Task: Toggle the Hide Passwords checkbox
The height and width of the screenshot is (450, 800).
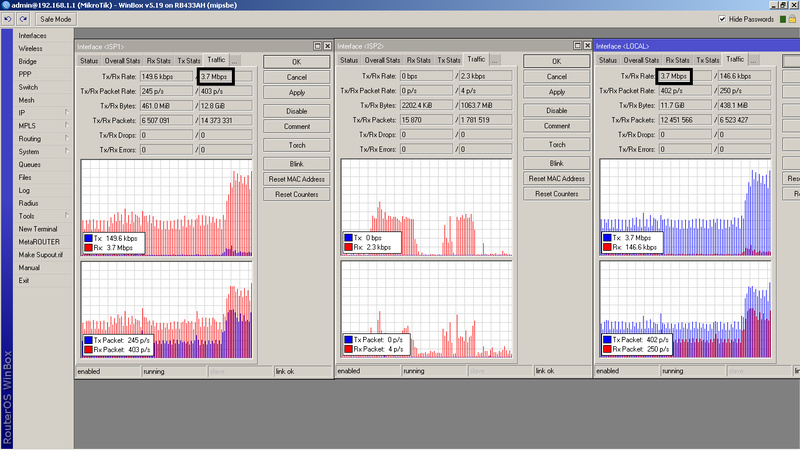Action: tap(723, 19)
